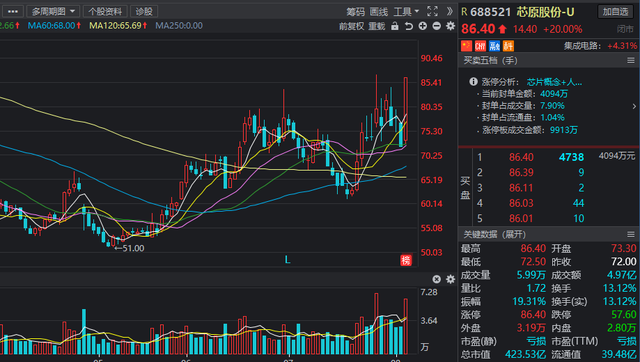Click the 融 margin trading badge

coord(495,46)
